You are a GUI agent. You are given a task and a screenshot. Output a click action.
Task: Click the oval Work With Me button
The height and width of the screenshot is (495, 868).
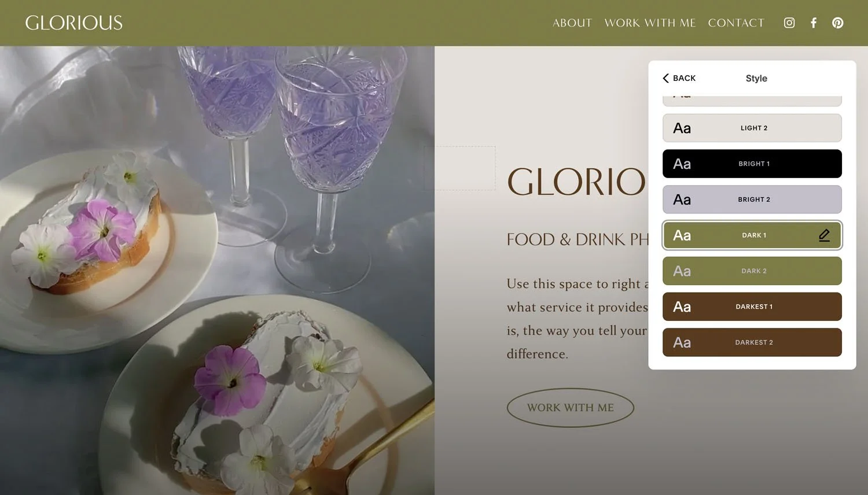571,408
